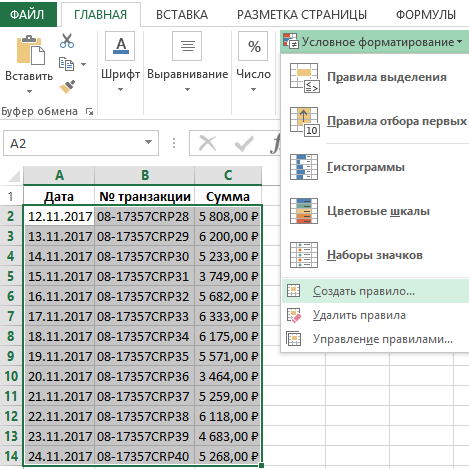Screen dimensions: 469x469
Task: Select row 1 header
Action: pos(11,196)
